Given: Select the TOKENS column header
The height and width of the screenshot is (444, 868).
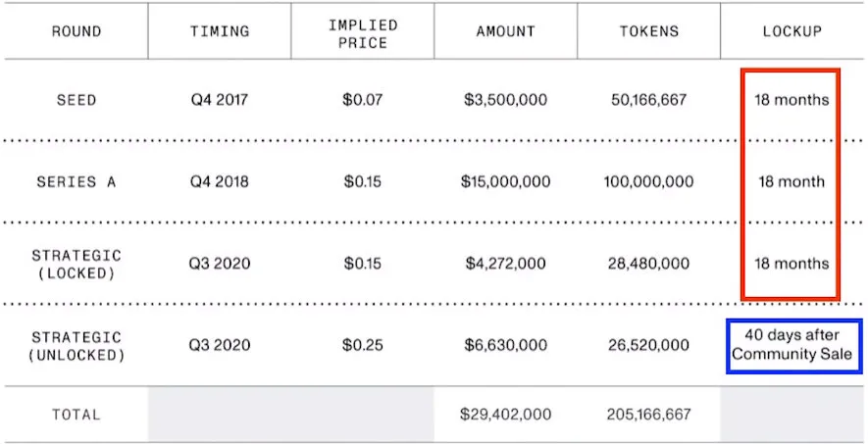Looking at the screenshot, I should [648, 31].
